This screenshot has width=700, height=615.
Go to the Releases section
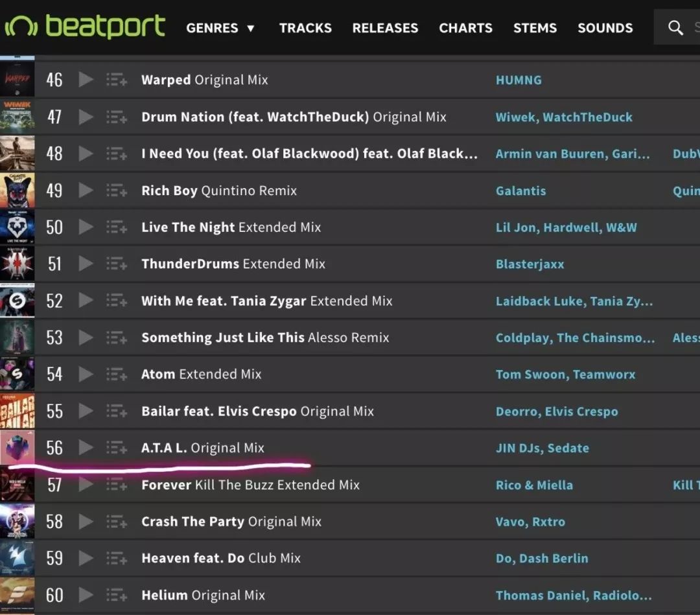pyautogui.click(x=385, y=28)
